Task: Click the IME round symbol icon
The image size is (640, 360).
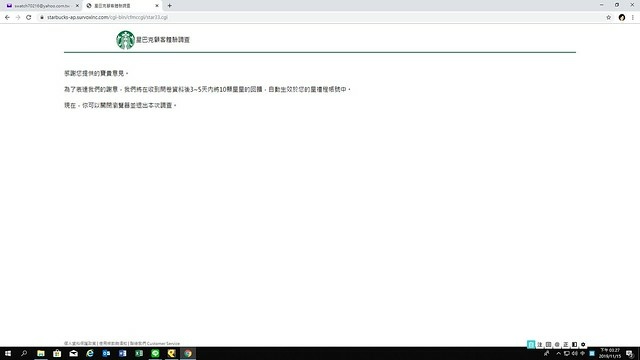Action: pos(557,344)
